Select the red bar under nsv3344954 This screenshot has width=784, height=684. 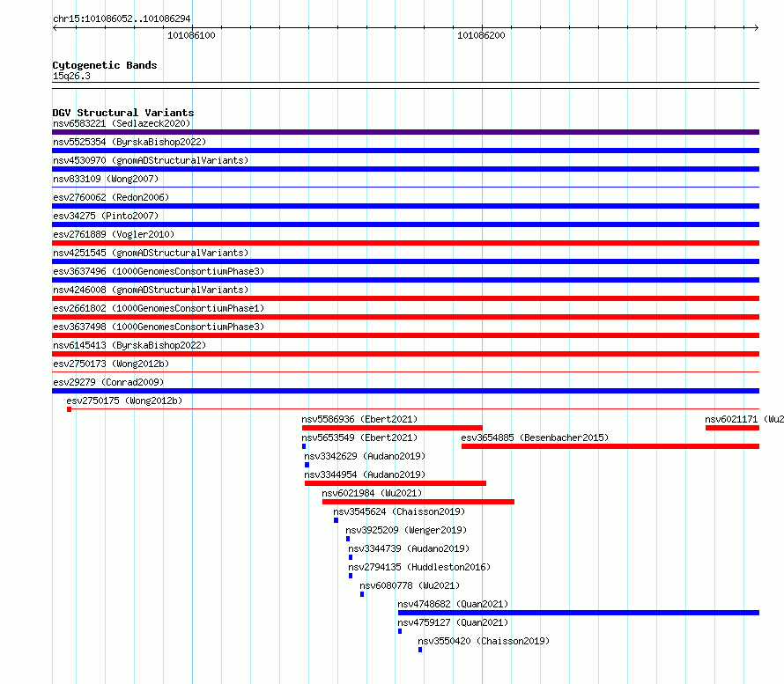(396, 483)
